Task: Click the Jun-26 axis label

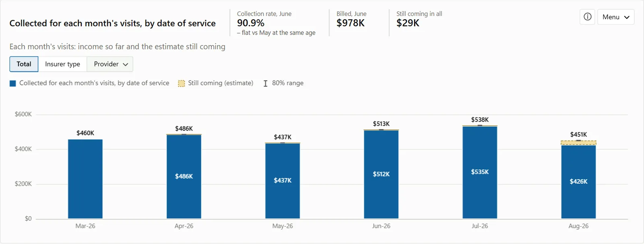Action: tap(381, 226)
